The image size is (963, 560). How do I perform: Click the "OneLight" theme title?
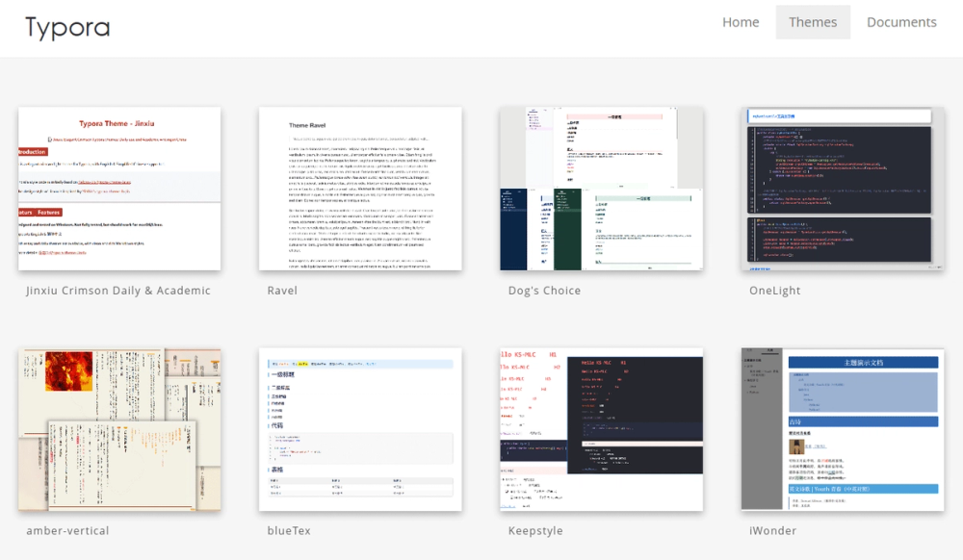pos(774,291)
